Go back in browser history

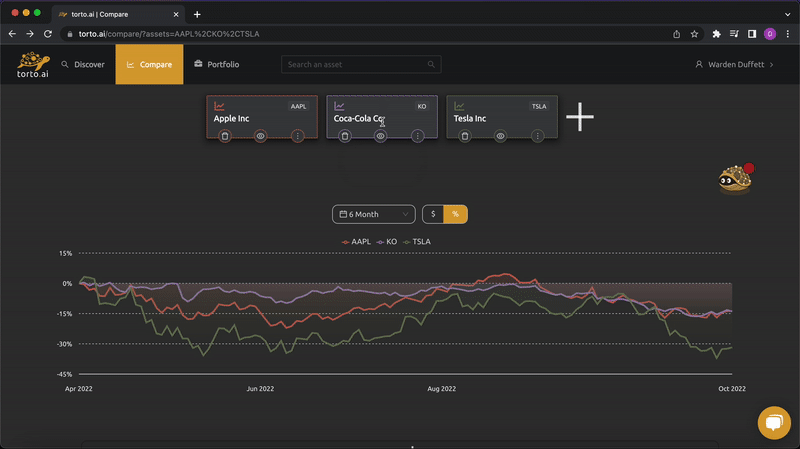(x=12, y=34)
